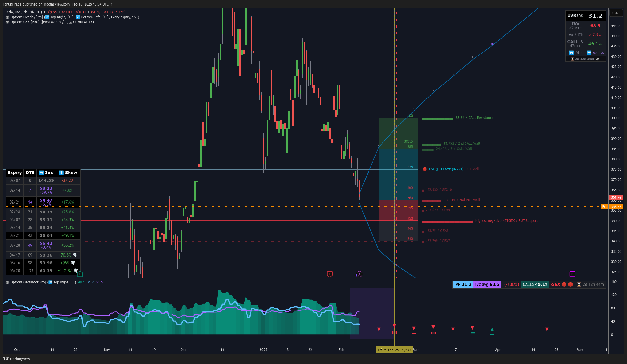The width and height of the screenshot is (627, 364).
Task: Click the red triangle on the yellow date line
Action: [x=394, y=326]
